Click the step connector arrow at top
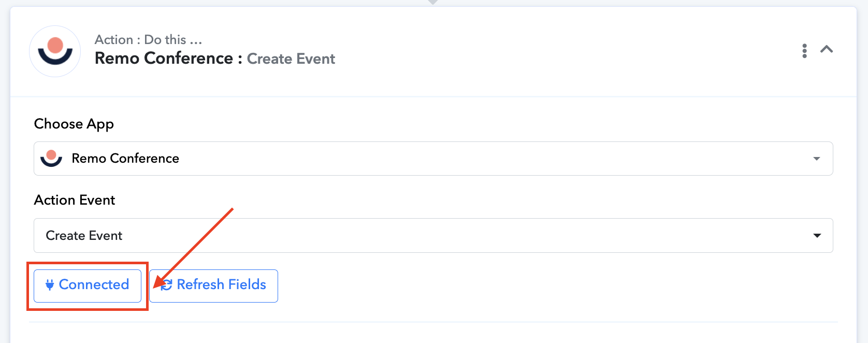This screenshot has height=343, width=868. pyautogui.click(x=433, y=3)
